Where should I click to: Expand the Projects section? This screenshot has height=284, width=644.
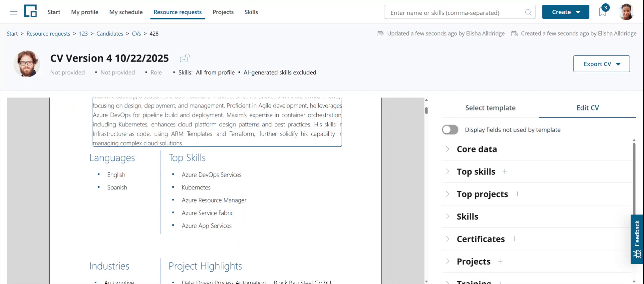click(447, 262)
